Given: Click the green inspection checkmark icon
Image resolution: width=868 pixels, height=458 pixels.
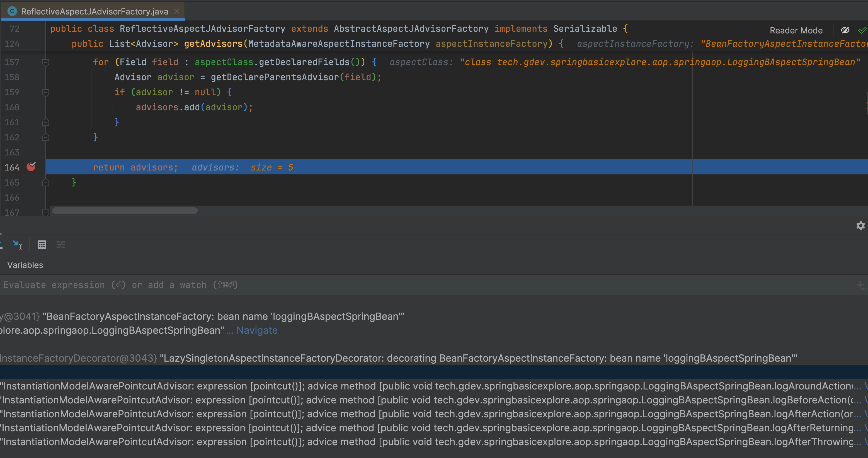Looking at the screenshot, I should point(862,30).
